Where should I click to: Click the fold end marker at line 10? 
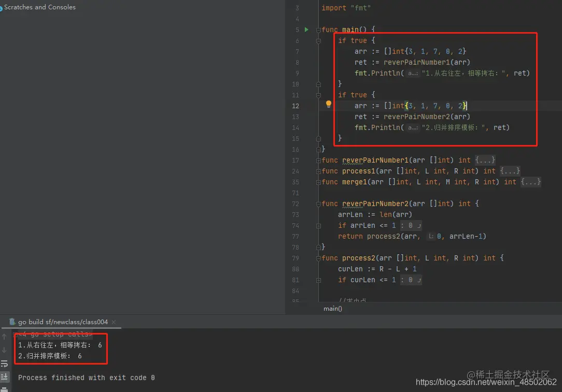(318, 84)
